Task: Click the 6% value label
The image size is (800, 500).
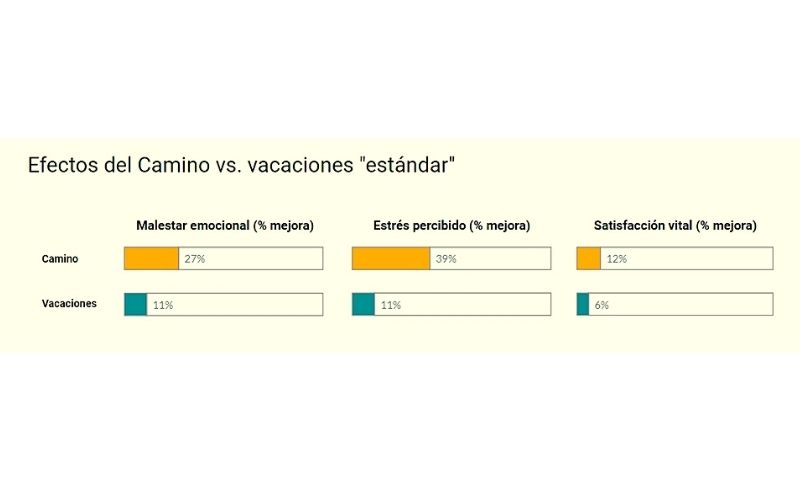Action: point(602,305)
